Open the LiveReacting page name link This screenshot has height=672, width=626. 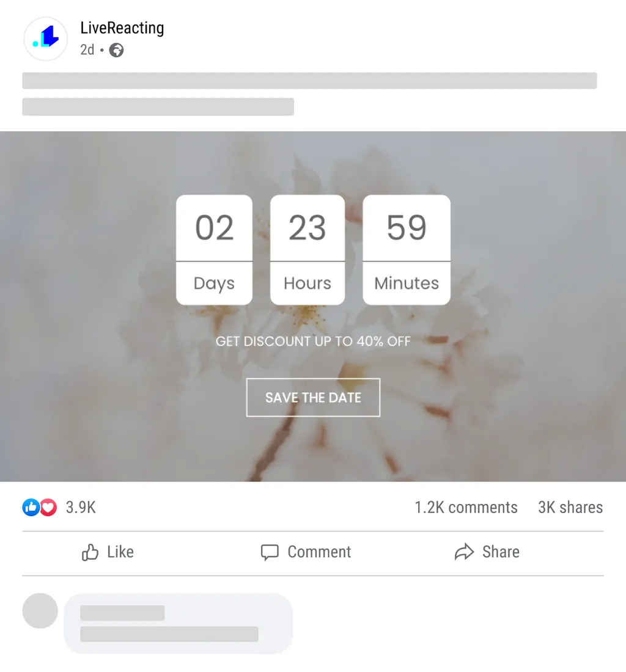point(122,28)
